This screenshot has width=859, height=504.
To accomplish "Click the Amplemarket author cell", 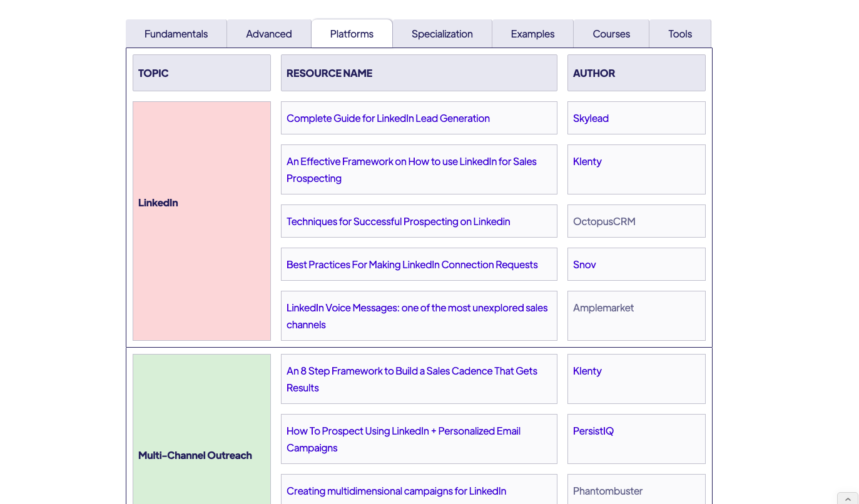I will (636, 316).
